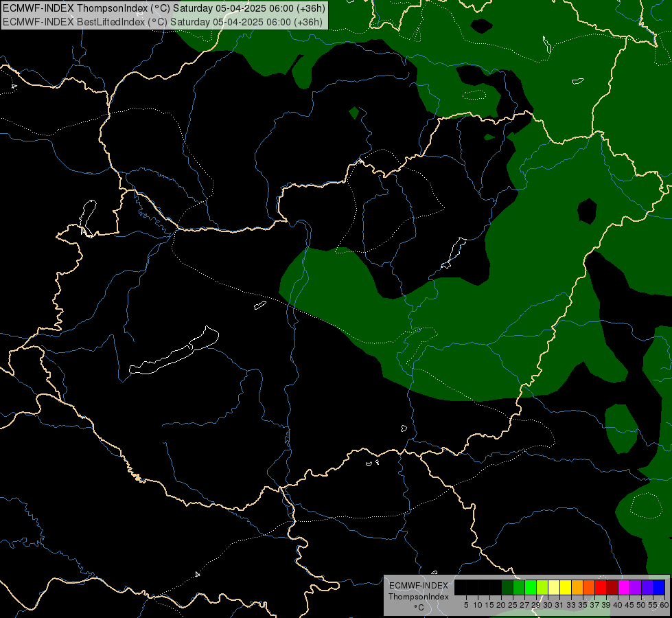This screenshot has width=672, height=618.
Task: Click the dark green 20–25 legend swatch
Action: point(507,587)
